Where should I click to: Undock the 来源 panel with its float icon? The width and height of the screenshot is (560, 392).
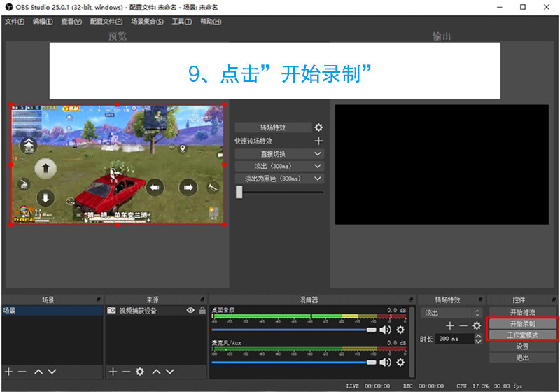pos(202,300)
